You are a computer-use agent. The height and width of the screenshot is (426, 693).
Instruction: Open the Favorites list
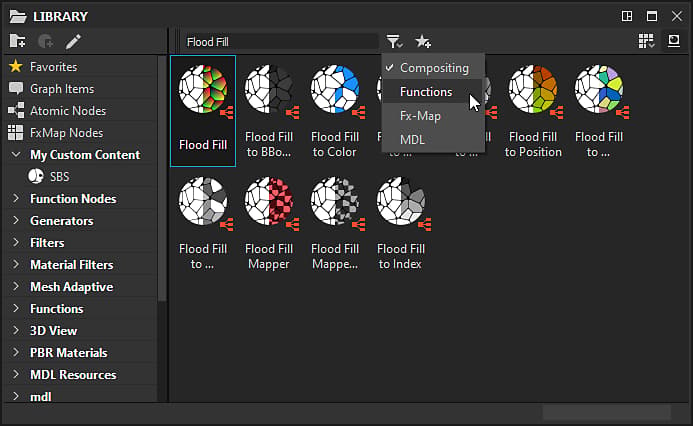[x=53, y=67]
